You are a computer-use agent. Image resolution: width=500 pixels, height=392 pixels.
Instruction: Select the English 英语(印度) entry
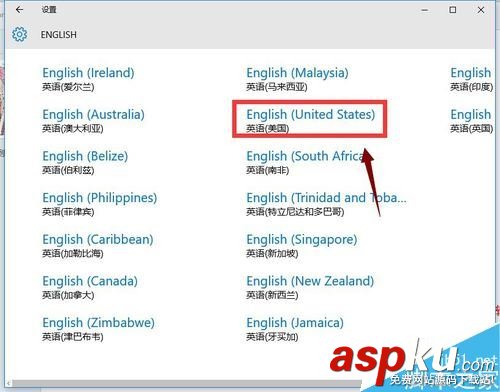point(471,79)
